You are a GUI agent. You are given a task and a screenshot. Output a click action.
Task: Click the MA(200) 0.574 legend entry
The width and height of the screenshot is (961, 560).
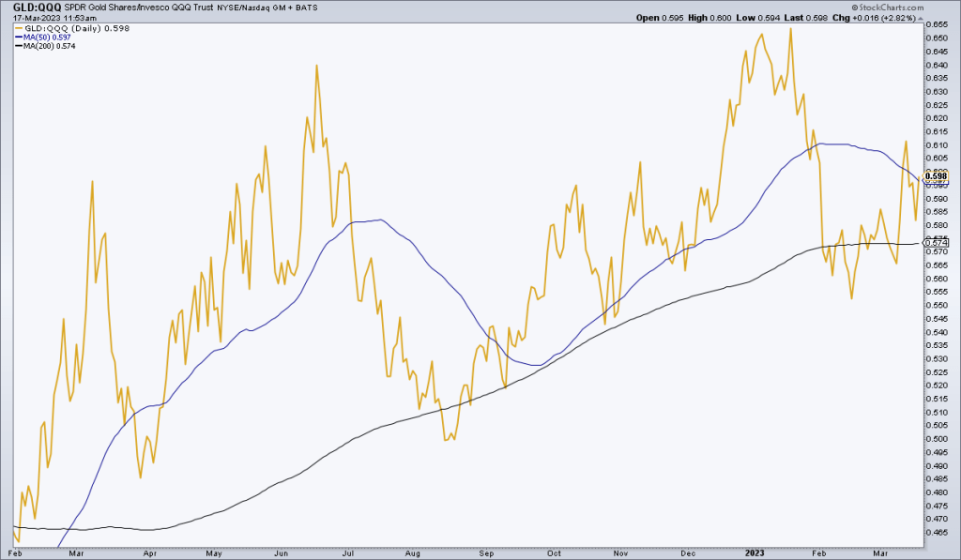tap(45, 46)
